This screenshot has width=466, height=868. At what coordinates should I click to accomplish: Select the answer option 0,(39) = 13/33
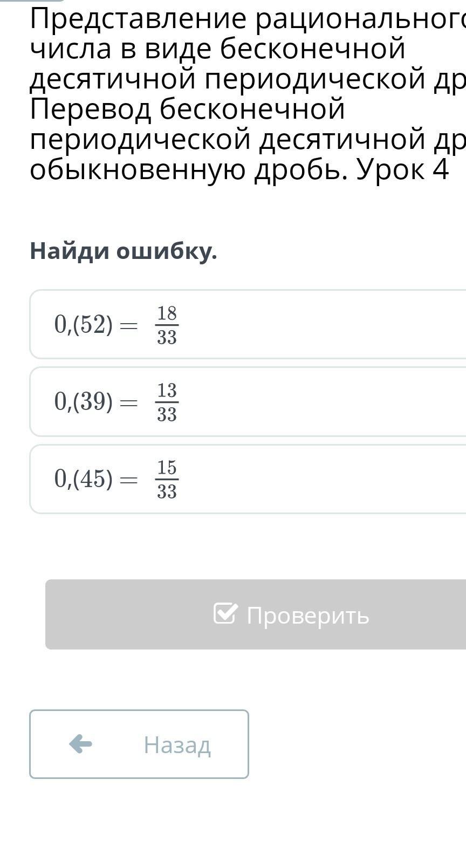248,401
